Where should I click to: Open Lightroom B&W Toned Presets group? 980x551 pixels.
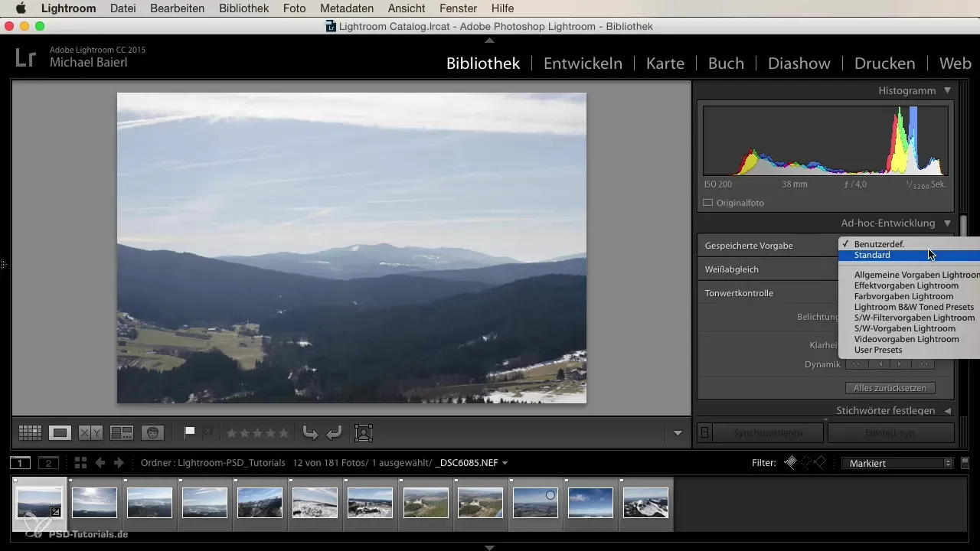[910, 307]
